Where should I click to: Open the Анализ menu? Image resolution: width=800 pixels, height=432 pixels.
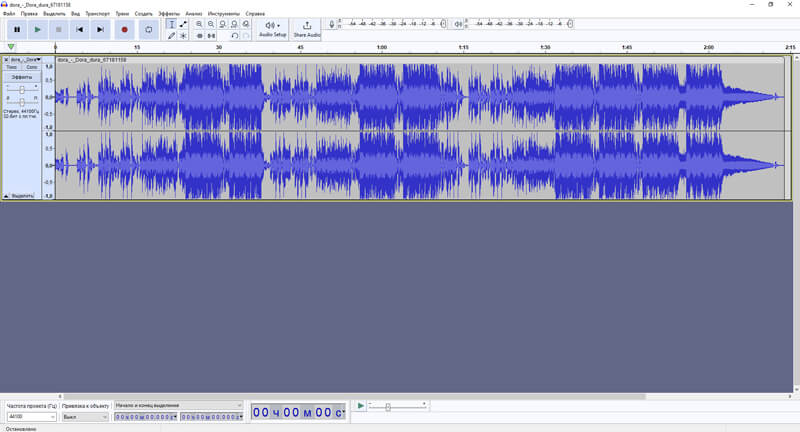pos(194,14)
